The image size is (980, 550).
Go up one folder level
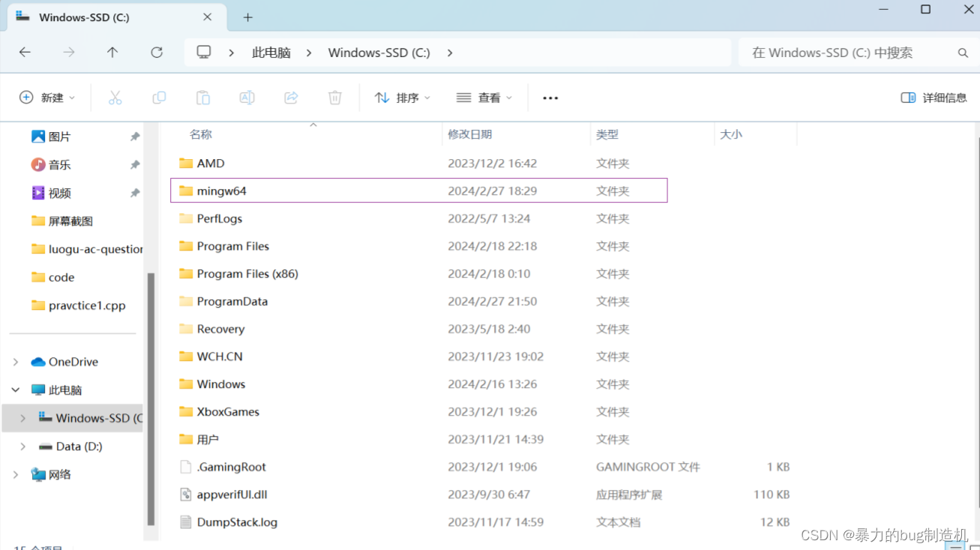click(x=112, y=53)
